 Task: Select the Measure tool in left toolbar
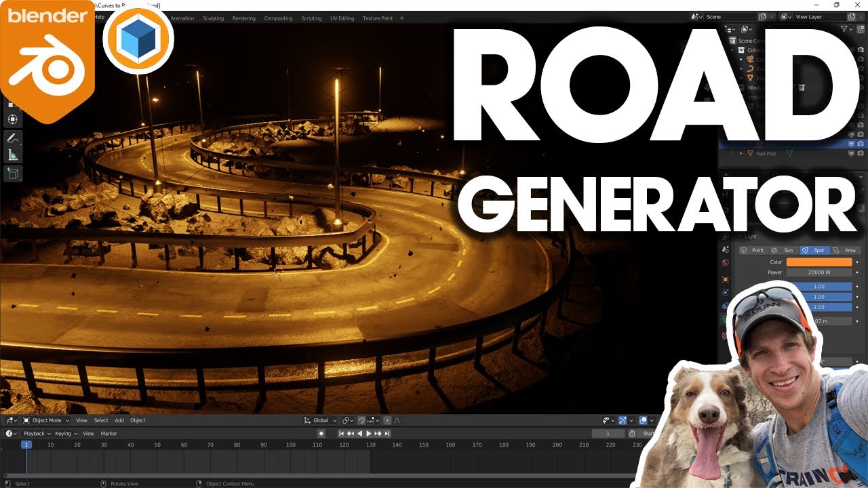coord(13,155)
